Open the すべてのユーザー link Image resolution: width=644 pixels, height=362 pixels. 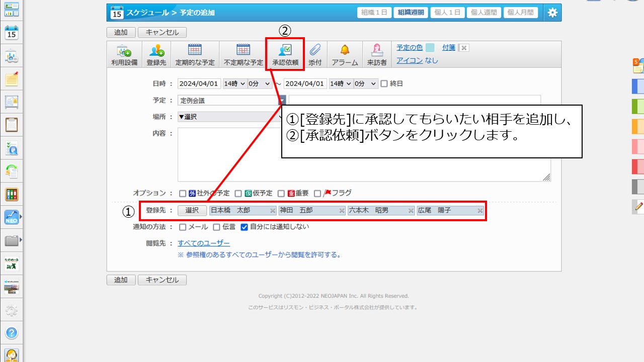pyautogui.click(x=204, y=243)
